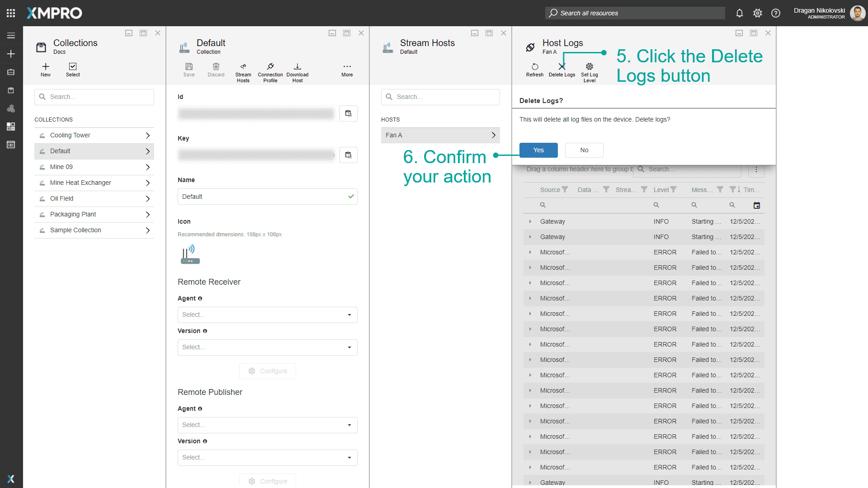Click New collection icon
The width and height of the screenshot is (868, 488).
46,67
